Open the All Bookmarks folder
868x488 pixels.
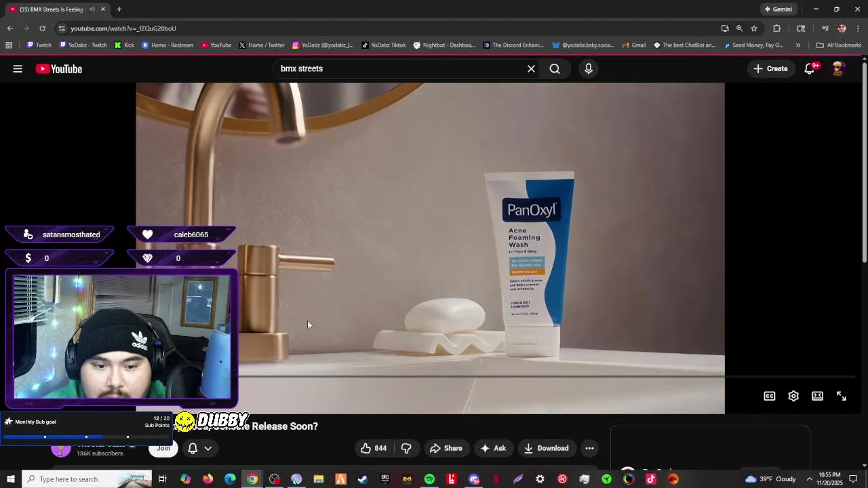pos(839,45)
